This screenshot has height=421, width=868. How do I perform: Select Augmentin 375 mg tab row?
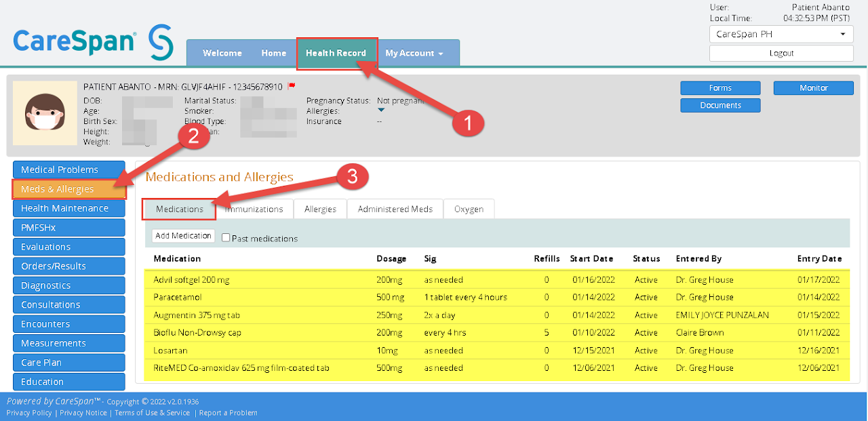pyautogui.click(x=497, y=315)
